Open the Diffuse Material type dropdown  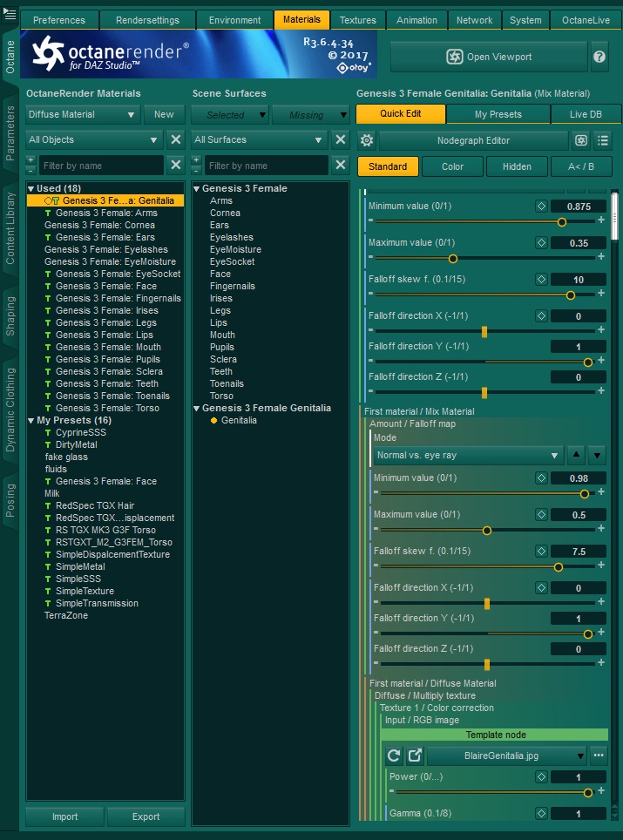coord(83,115)
